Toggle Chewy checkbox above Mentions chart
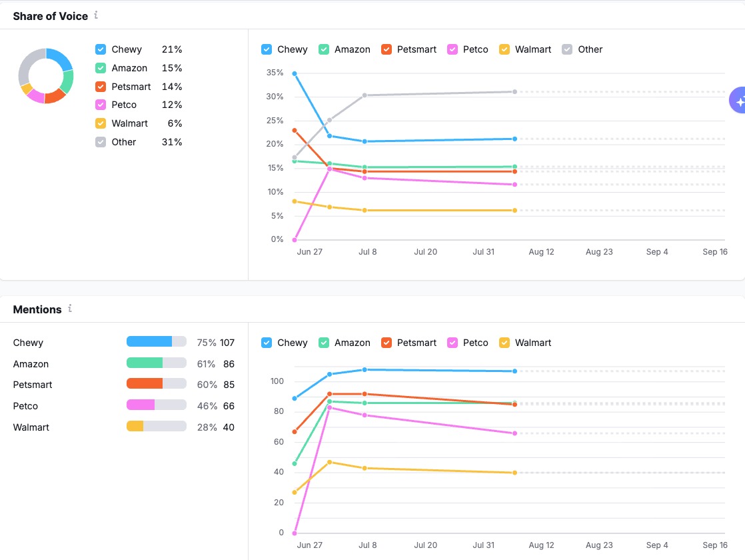Viewport: 745px width, 560px height. [x=267, y=343]
